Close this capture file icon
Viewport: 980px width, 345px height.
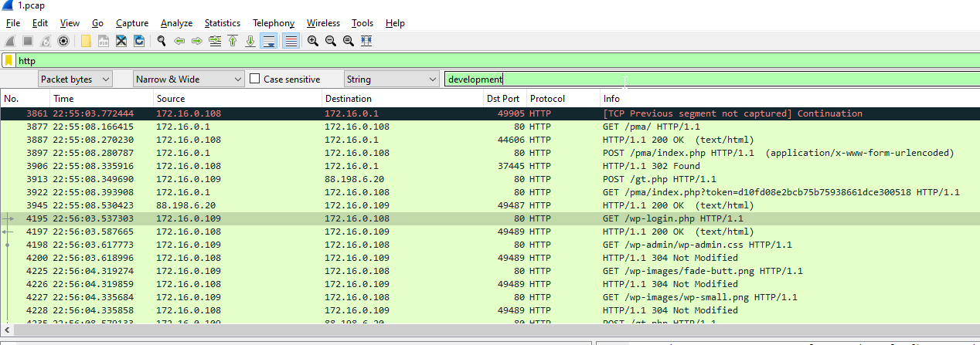click(x=121, y=41)
